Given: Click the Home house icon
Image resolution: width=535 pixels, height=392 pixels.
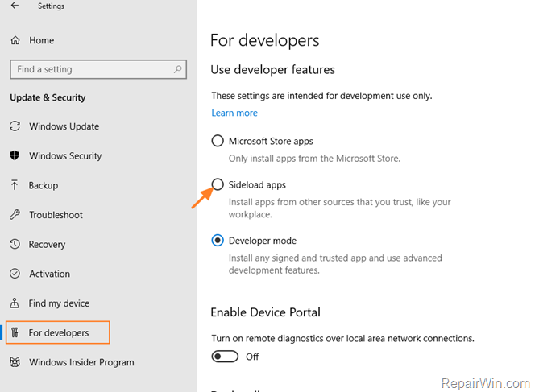Looking at the screenshot, I should [15, 40].
